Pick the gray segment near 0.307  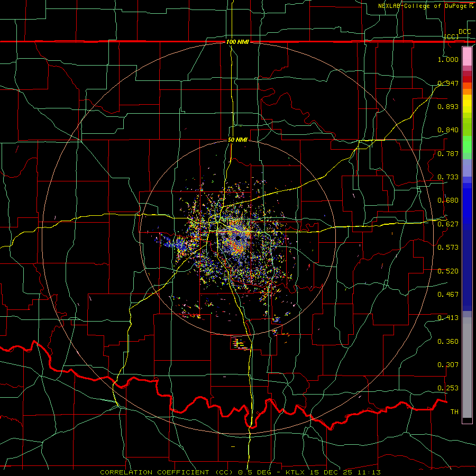tap(467, 368)
